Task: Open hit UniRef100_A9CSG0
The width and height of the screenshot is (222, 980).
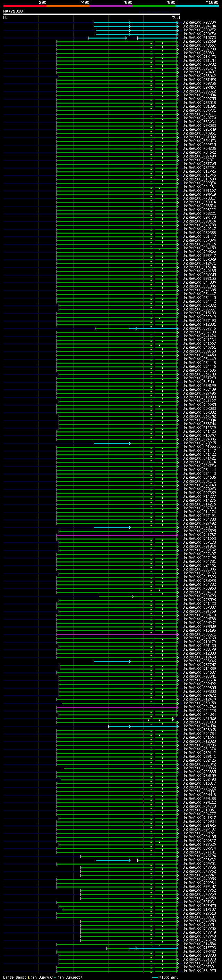Action: [199, 23]
